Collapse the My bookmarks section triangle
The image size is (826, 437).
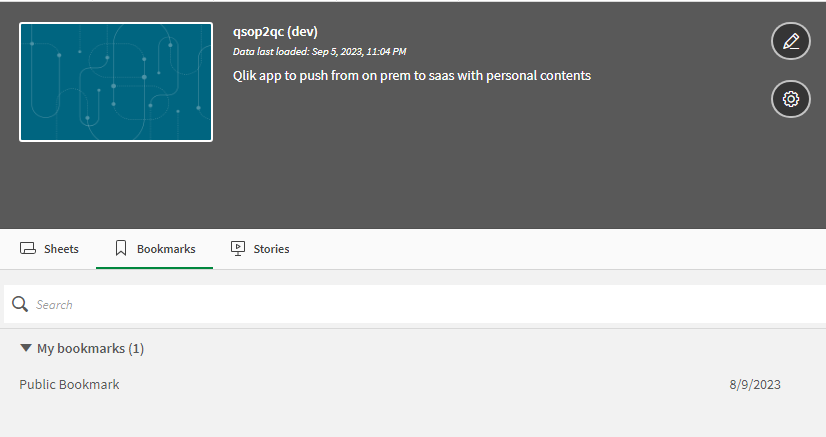pos(25,347)
